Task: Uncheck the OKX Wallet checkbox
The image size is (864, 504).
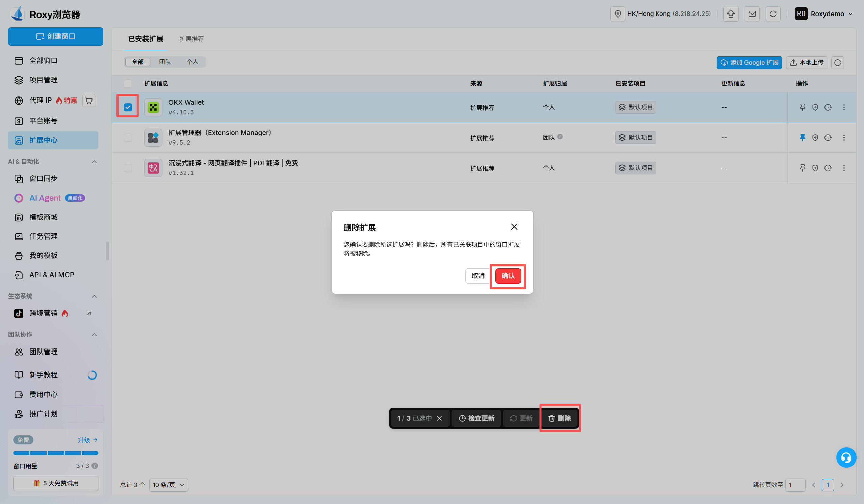Action: 128,107
